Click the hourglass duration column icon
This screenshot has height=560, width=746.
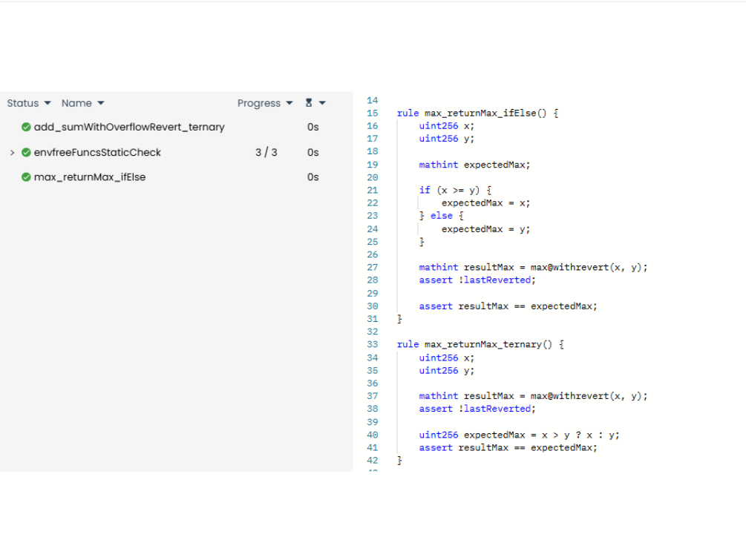pos(309,103)
